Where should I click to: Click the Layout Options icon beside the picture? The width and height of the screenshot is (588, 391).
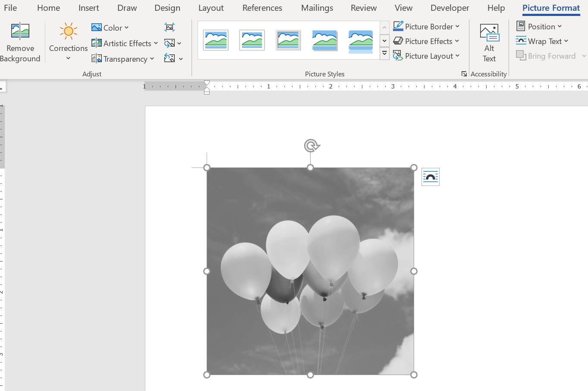click(x=431, y=177)
